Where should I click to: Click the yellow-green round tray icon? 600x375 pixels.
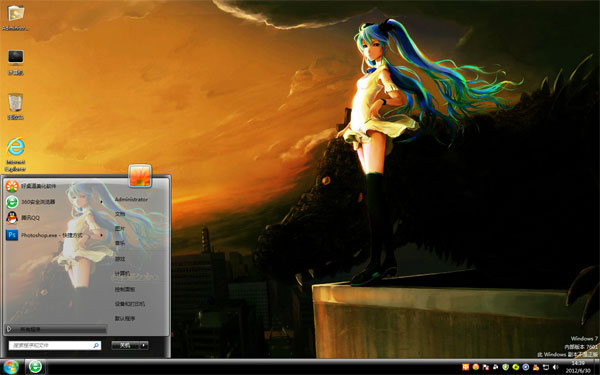(515, 367)
